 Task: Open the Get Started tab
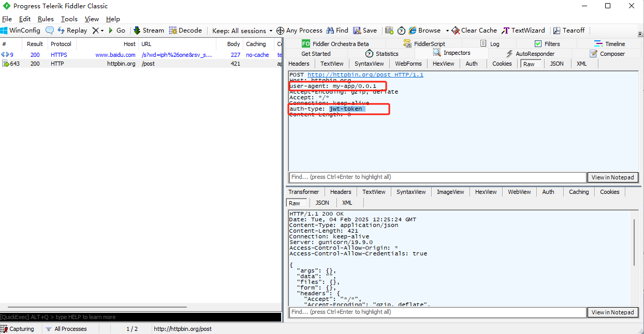pos(316,54)
